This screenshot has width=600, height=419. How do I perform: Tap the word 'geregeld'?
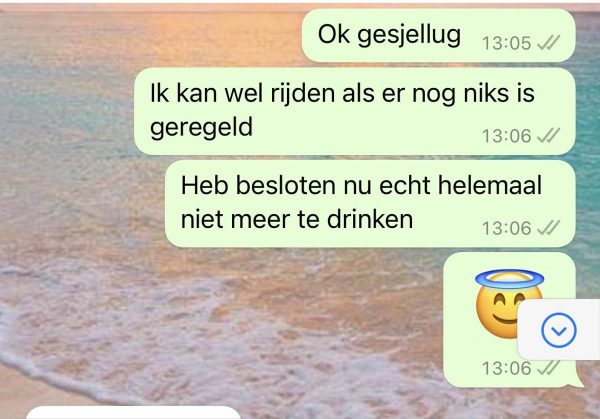(x=201, y=128)
